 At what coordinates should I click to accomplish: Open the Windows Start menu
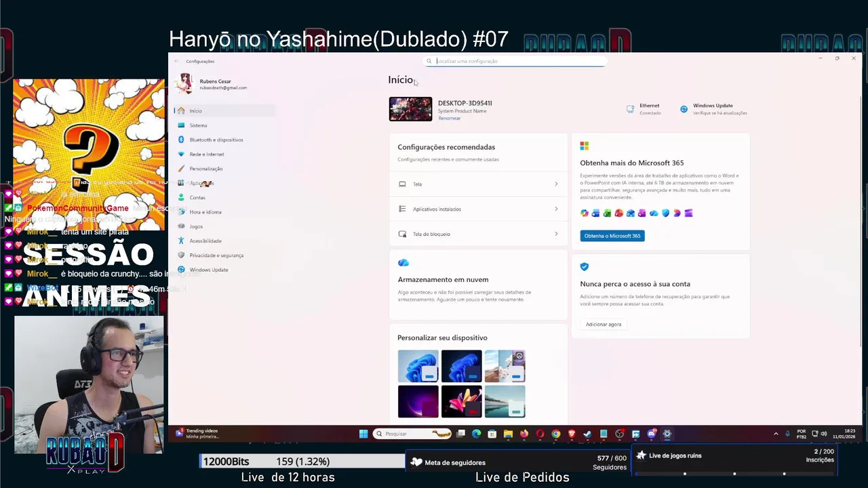(x=363, y=434)
